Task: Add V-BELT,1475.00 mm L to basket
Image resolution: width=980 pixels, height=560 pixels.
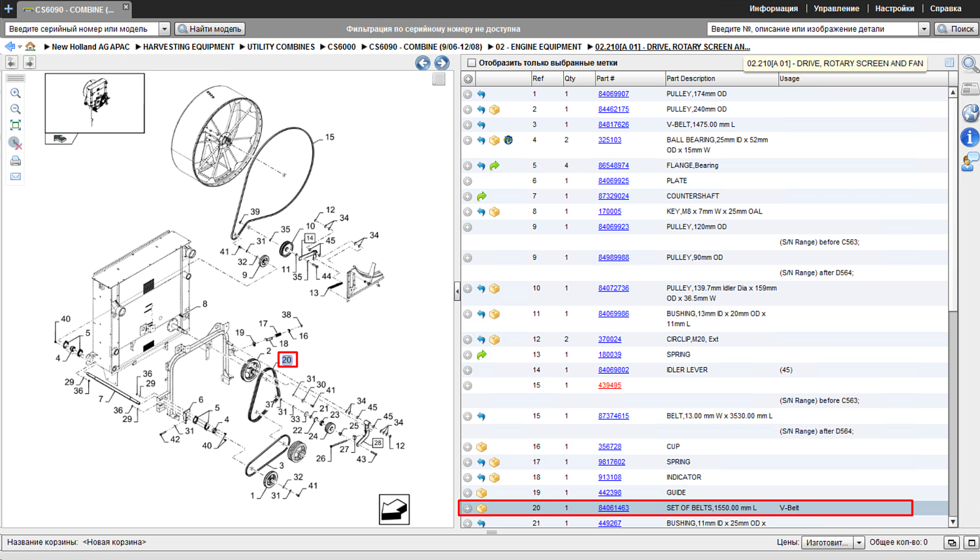Action: 468,125
